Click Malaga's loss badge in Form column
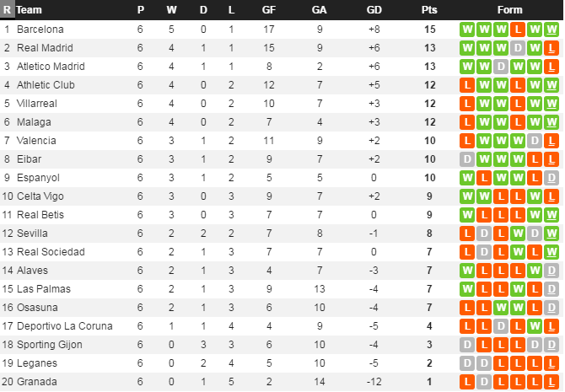The height and width of the screenshot is (392, 565). pyautogui.click(x=467, y=122)
